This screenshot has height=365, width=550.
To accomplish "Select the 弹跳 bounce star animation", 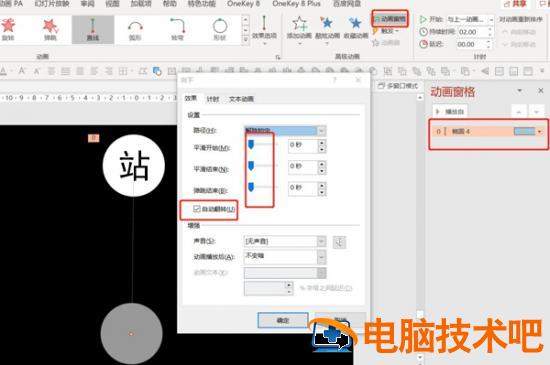I will 51,29.
